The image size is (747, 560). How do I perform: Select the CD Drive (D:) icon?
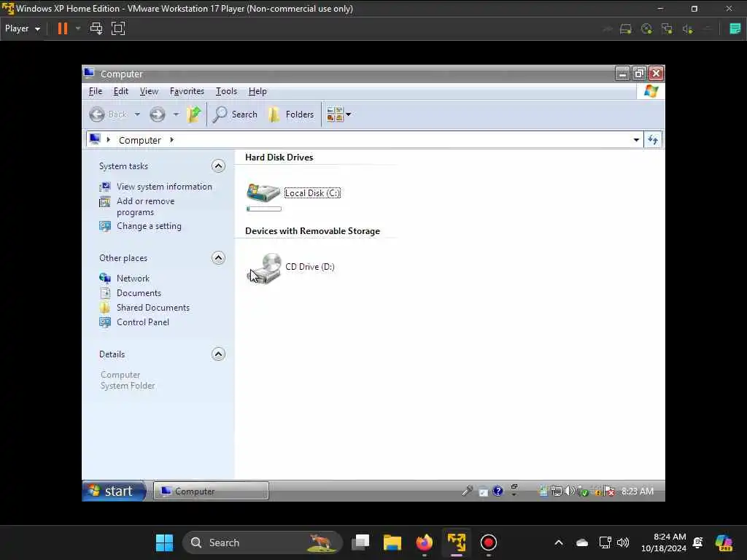(265, 268)
